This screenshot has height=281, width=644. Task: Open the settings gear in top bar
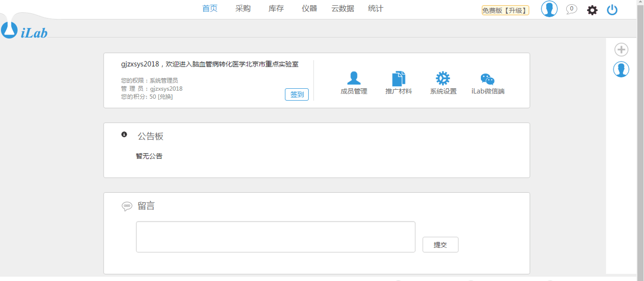(x=592, y=10)
